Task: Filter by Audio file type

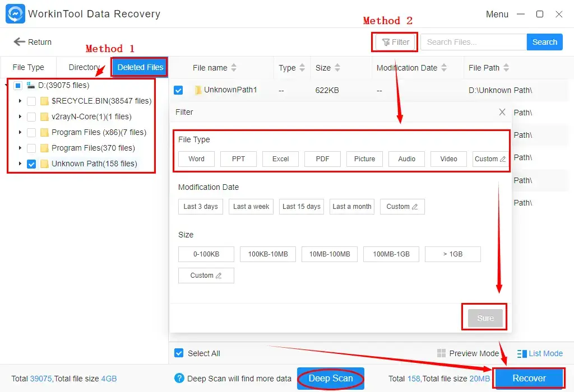Action: coord(407,159)
